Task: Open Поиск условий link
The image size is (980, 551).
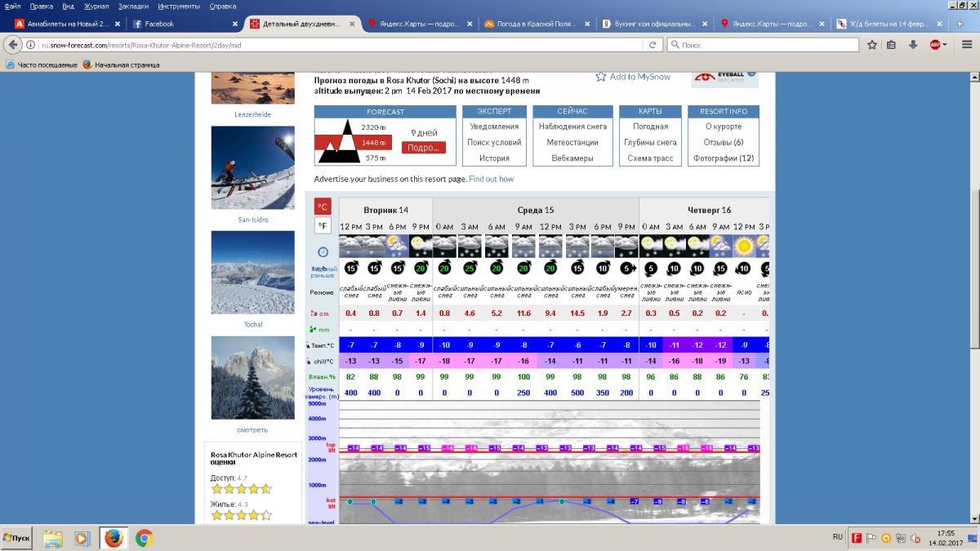Action: coord(494,142)
